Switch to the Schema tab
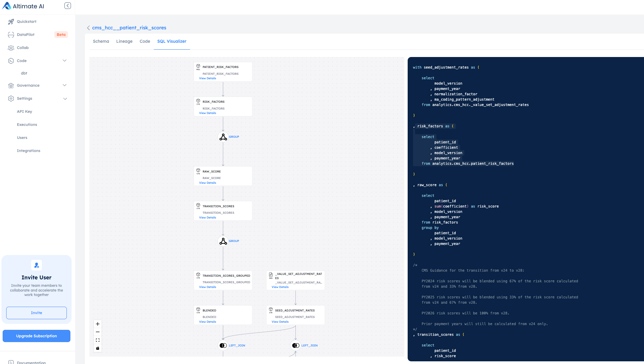 click(x=101, y=41)
